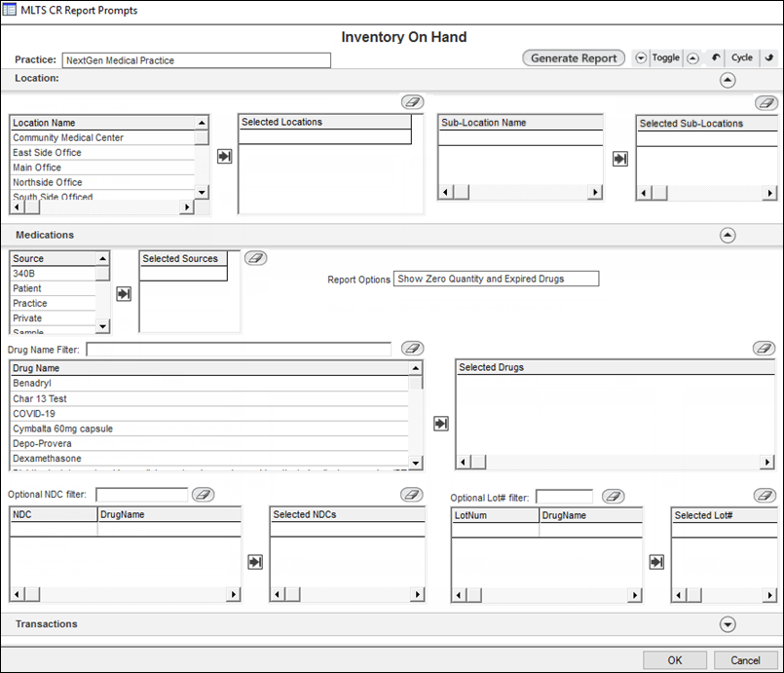
Task: Open the Report Options dropdown
Action: pos(496,279)
